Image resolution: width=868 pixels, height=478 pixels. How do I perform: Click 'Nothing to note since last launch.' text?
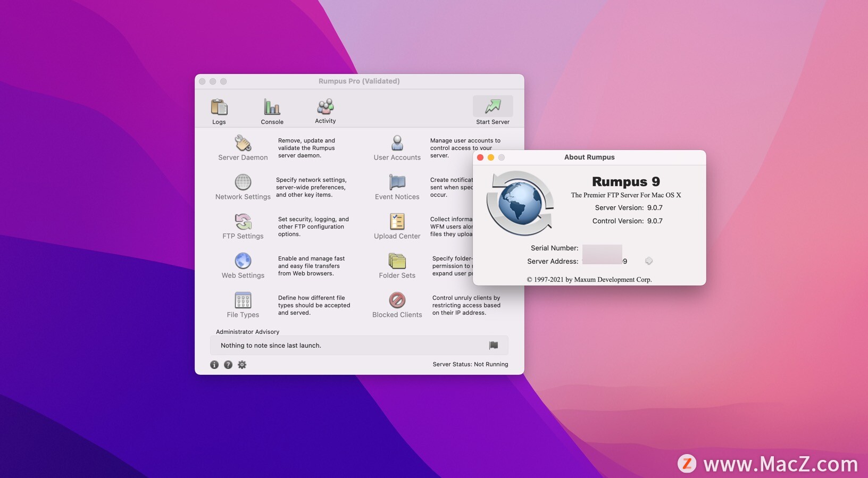pos(271,346)
